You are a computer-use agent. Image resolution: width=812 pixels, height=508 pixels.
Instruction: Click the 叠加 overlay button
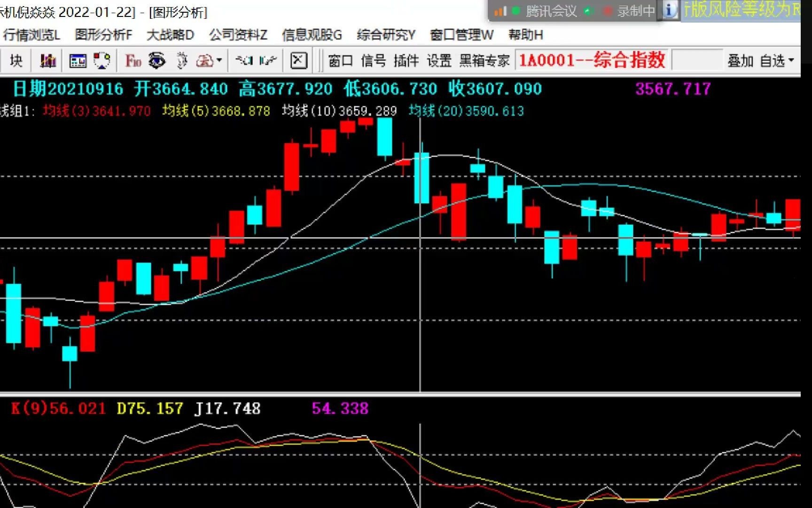[x=741, y=61]
